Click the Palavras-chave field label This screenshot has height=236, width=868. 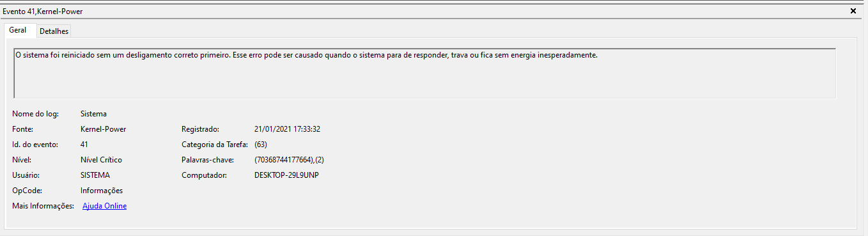coord(208,160)
